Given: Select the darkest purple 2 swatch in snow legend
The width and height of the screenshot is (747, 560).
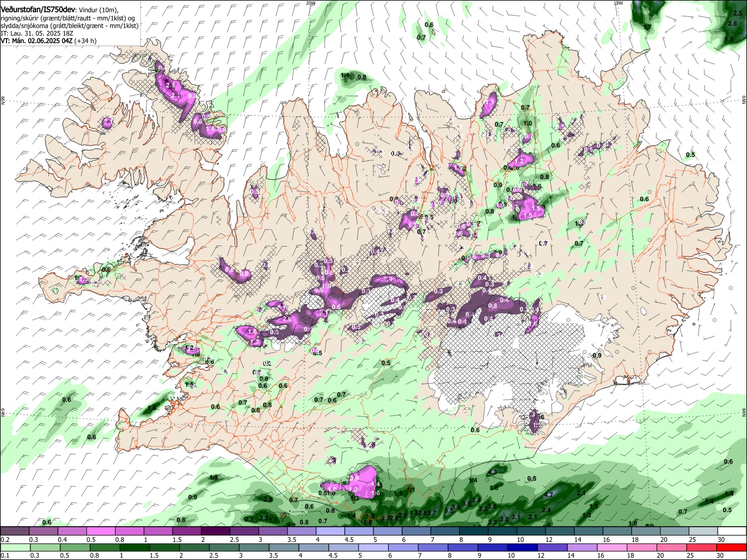Looking at the screenshot, I should click(x=215, y=531).
